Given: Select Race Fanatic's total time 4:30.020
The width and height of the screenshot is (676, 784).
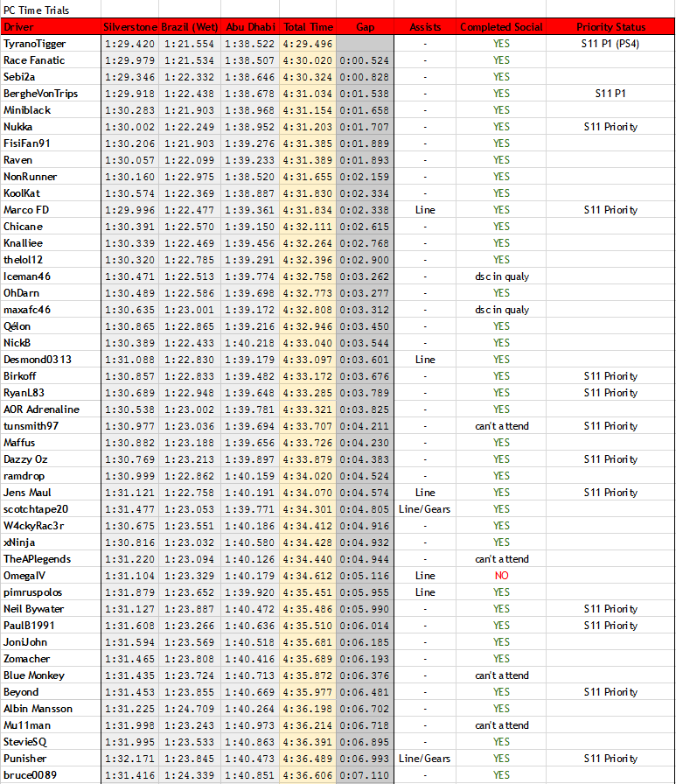Looking at the screenshot, I should (308, 60).
